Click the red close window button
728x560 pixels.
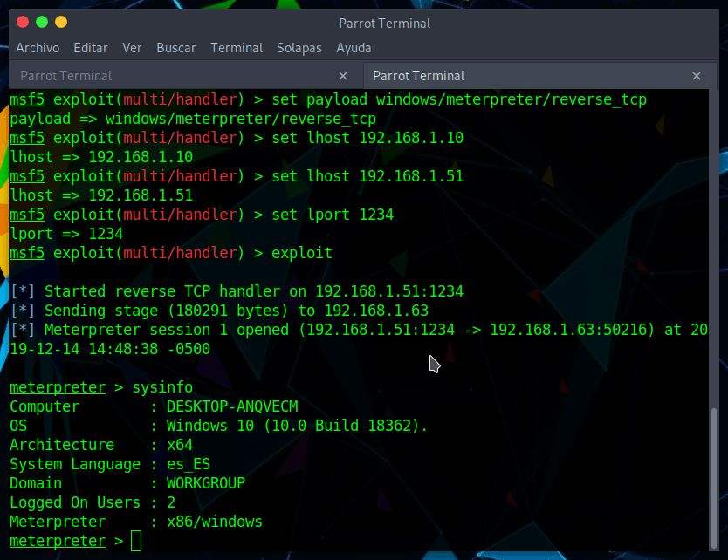(x=23, y=22)
